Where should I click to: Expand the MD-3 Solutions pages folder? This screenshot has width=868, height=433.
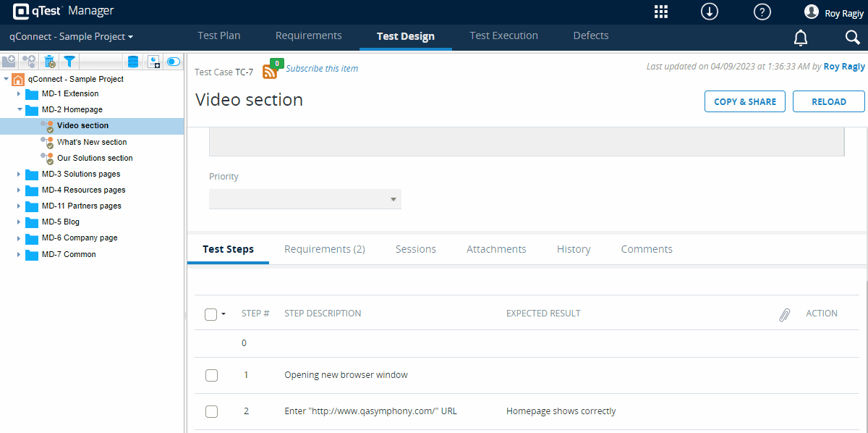pyautogui.click(x=20, y=174)
